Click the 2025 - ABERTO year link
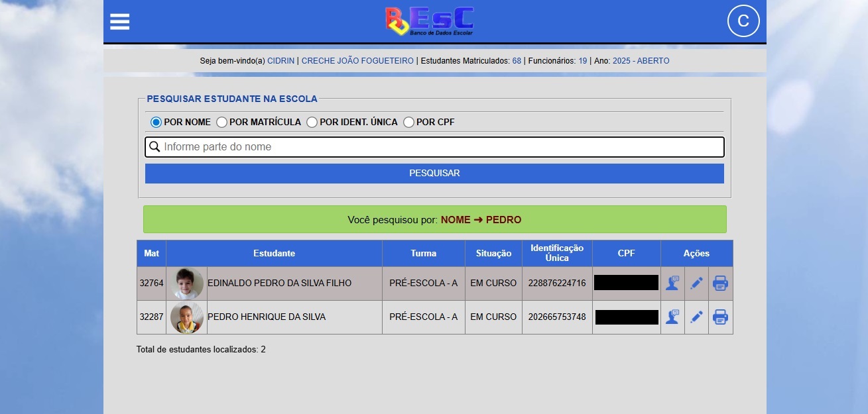The image size is (868, 414). 641,61
